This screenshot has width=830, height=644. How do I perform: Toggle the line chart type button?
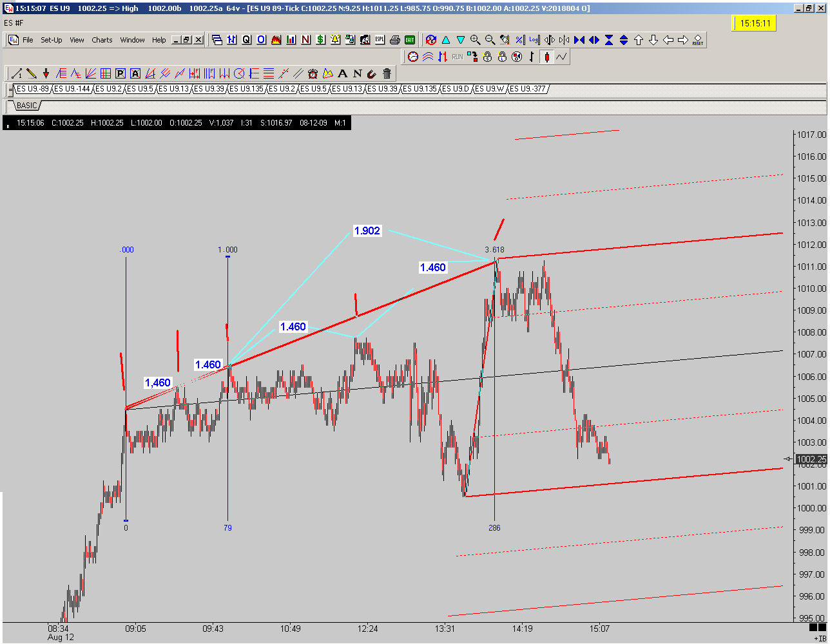pyautogui.click(x=561, y=57)
